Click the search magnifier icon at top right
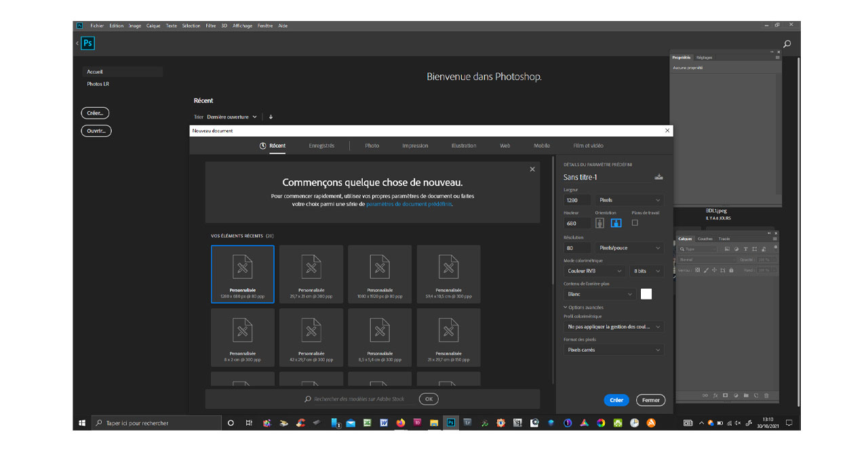The width and height of the screenshot is (868, 461). [787, 44]
